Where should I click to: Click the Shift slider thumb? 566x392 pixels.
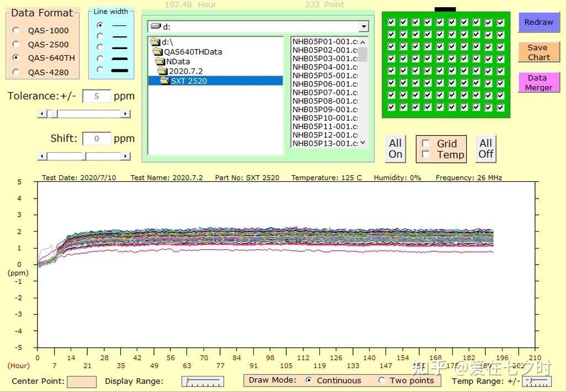(84, 156)
